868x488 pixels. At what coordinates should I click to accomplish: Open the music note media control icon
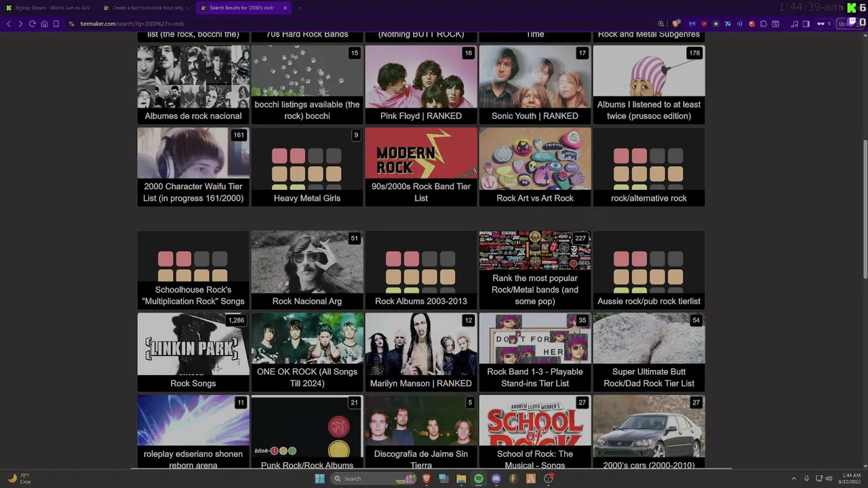794,24
